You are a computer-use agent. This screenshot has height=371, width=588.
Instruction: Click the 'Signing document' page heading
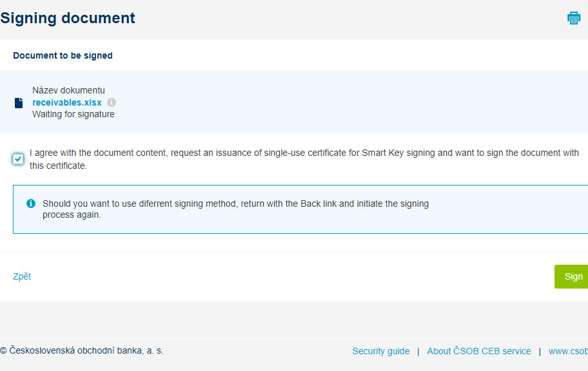[x=68, y=18]
